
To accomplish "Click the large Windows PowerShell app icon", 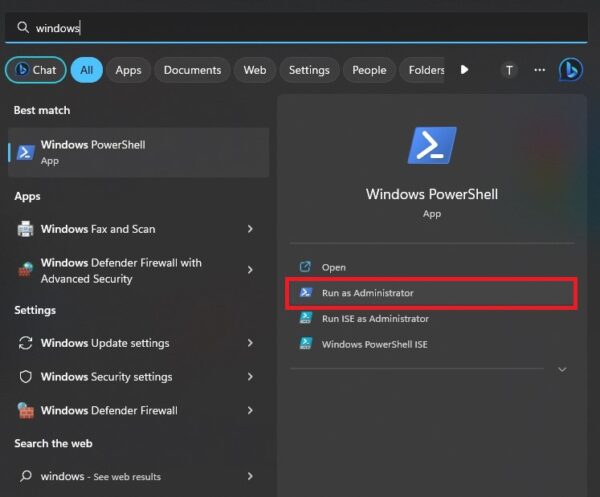I will tap(431, 146).
